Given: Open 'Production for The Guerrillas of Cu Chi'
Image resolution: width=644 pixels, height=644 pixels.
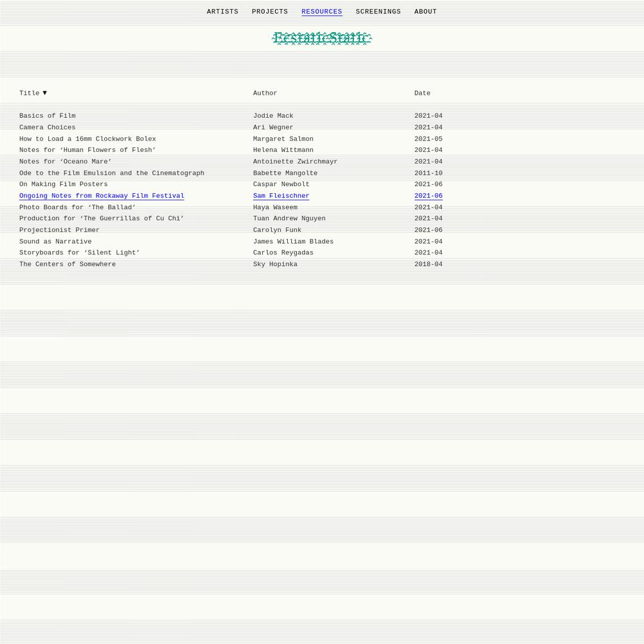Looking at the screenshot, I should (102, 218).
